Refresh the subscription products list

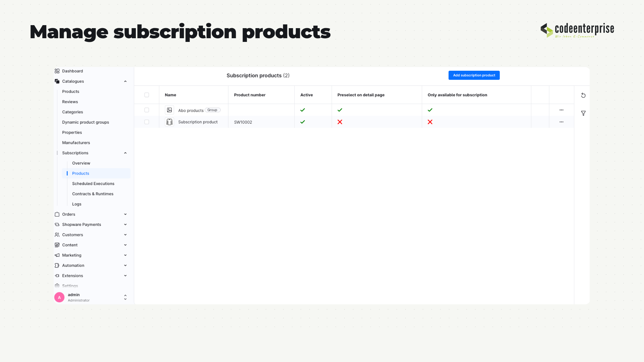583,95
